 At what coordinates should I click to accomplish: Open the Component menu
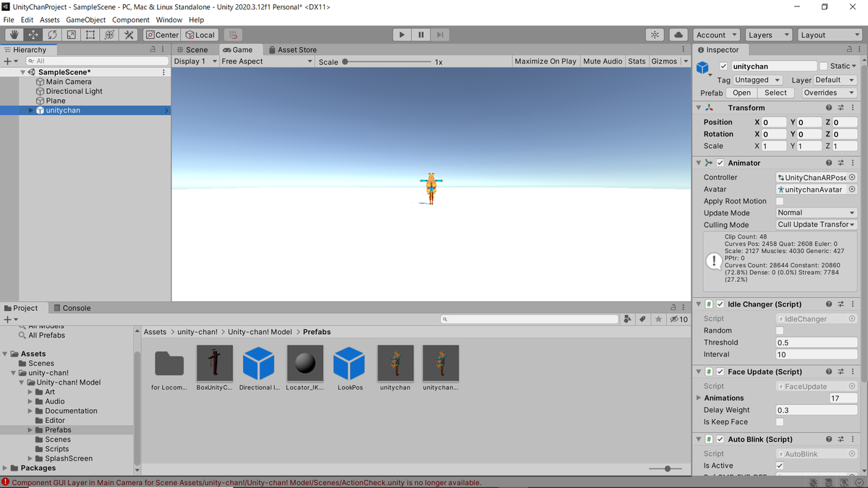pos(131,20)
